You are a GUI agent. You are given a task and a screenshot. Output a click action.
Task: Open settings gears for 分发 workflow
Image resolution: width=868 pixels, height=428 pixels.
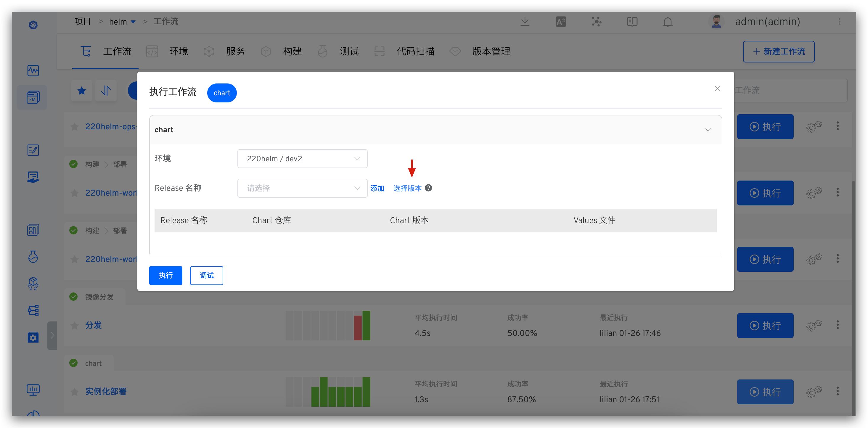pos(814,326)
